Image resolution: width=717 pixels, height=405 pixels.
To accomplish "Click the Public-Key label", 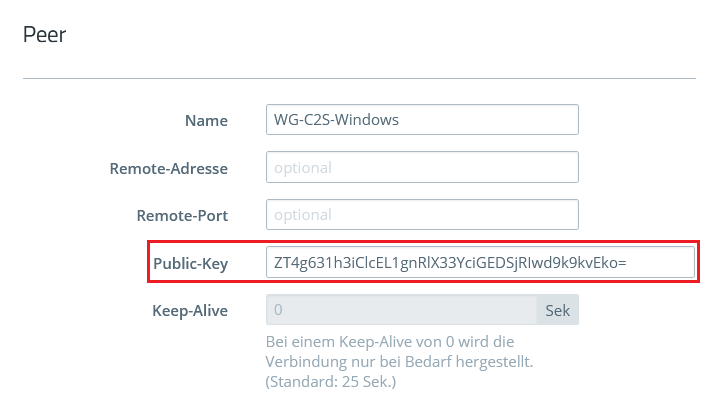I will click(190, 263).
